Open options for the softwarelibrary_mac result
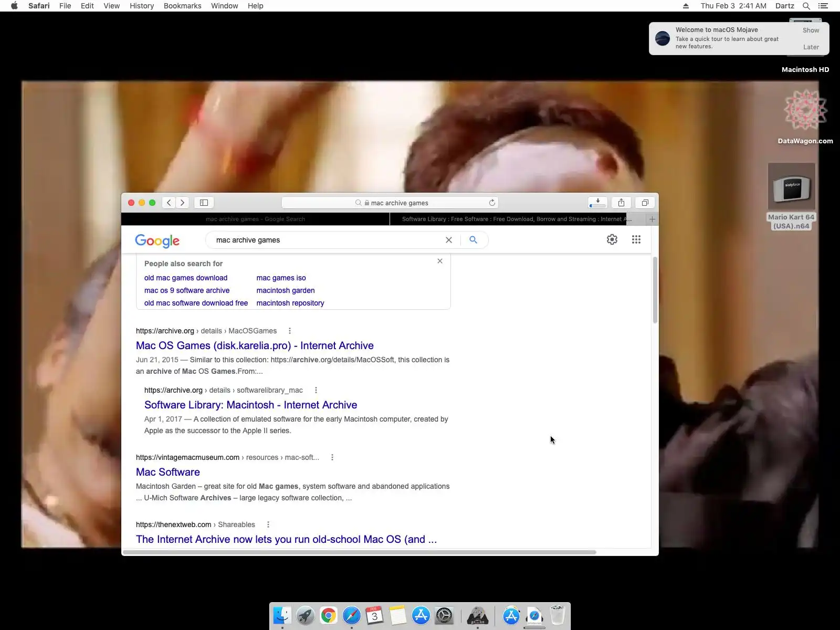This screenshot has width=840, height=630. (316, 390)
